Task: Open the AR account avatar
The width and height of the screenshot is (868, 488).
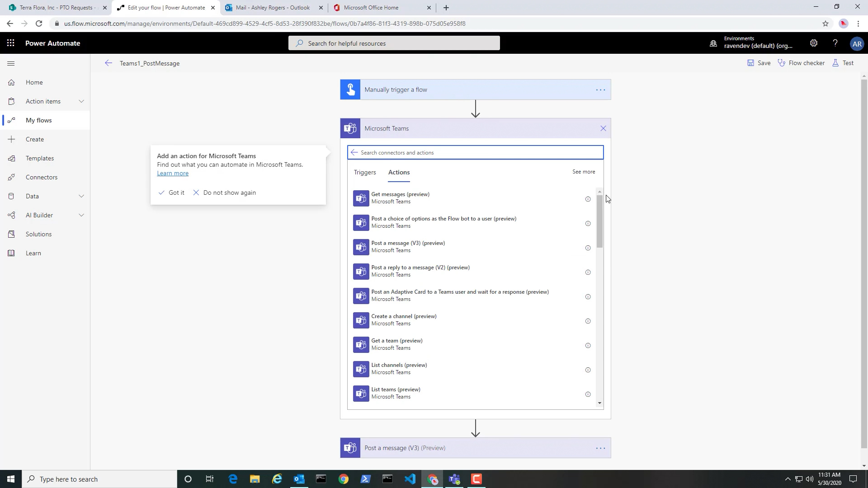Action: [x=857, y=44]
